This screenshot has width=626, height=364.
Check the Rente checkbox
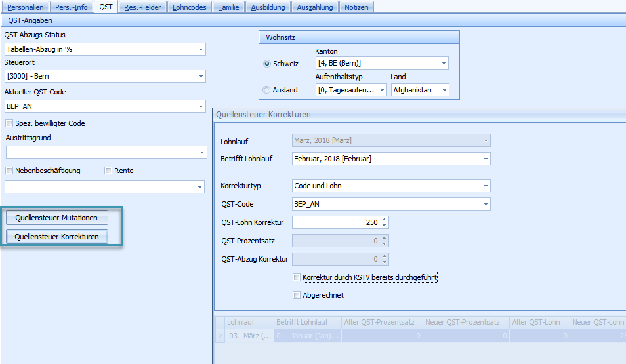(108, 171)
